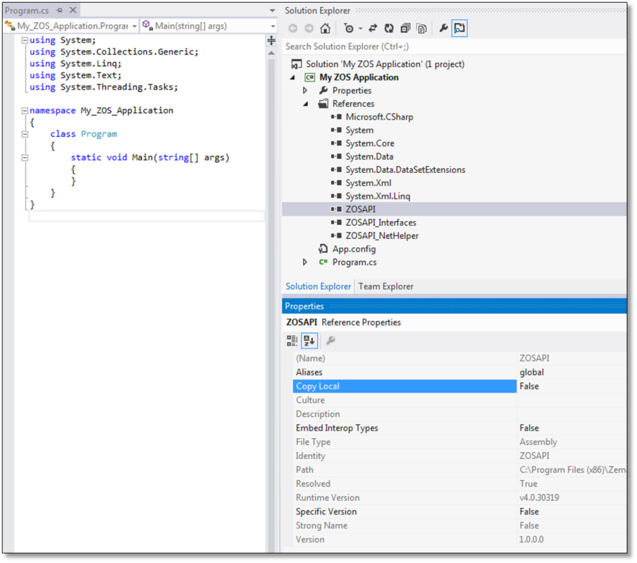Viewport: 637px width, 563px height.
Task: Click the References folder icon
Action: point(323,104)
